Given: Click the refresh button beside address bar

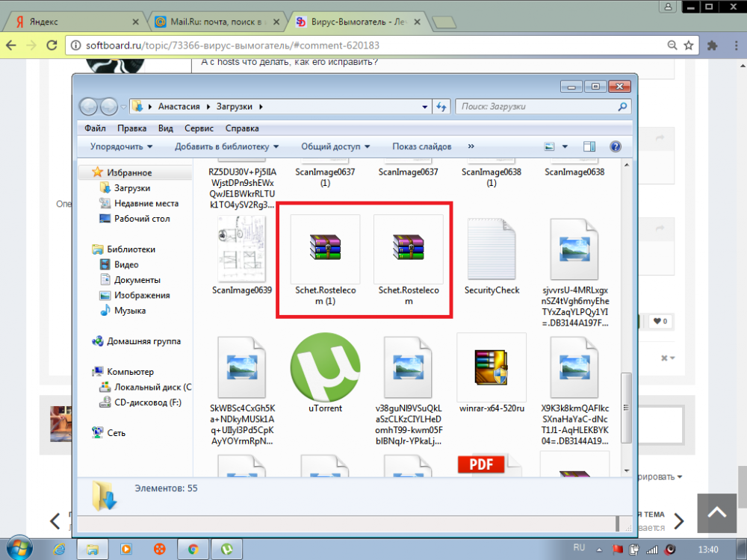Looking at the screenshot, I should [x=441, y=107].
